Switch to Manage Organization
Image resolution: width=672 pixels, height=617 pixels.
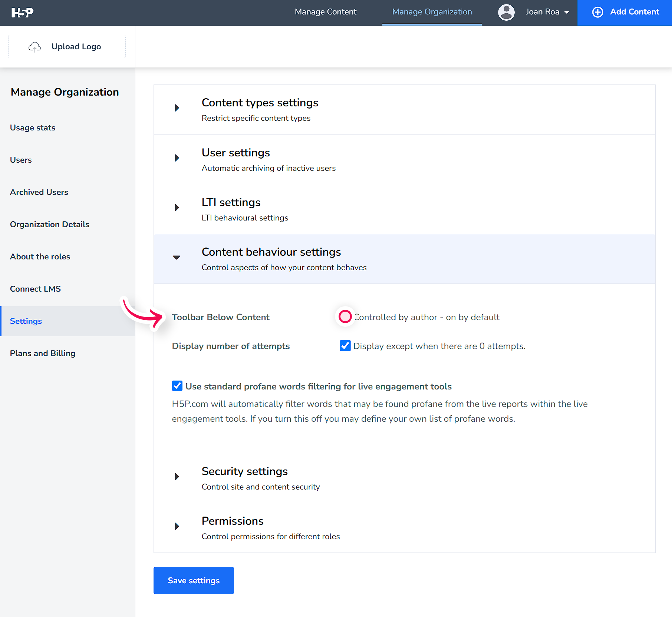(x=432, y=11)
